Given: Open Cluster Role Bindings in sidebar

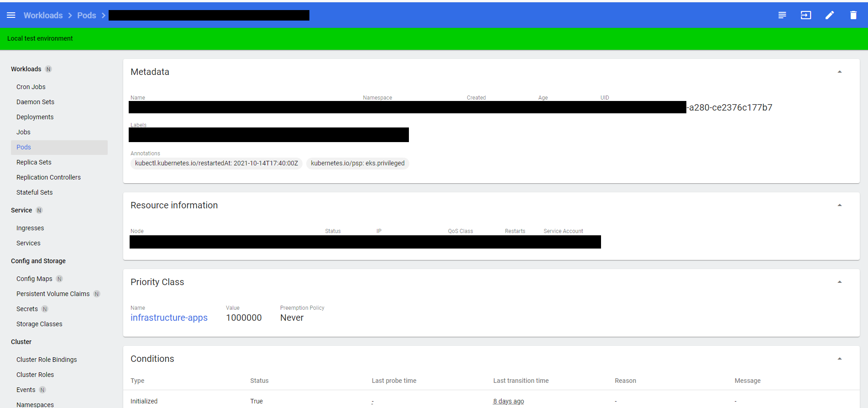Looking at the screenshot, I should (47, 360).
